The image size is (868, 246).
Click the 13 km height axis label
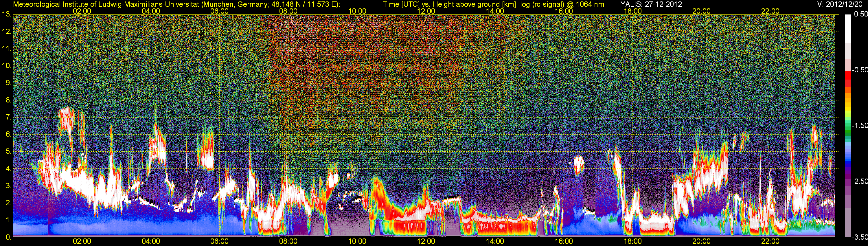coord(6,14)
